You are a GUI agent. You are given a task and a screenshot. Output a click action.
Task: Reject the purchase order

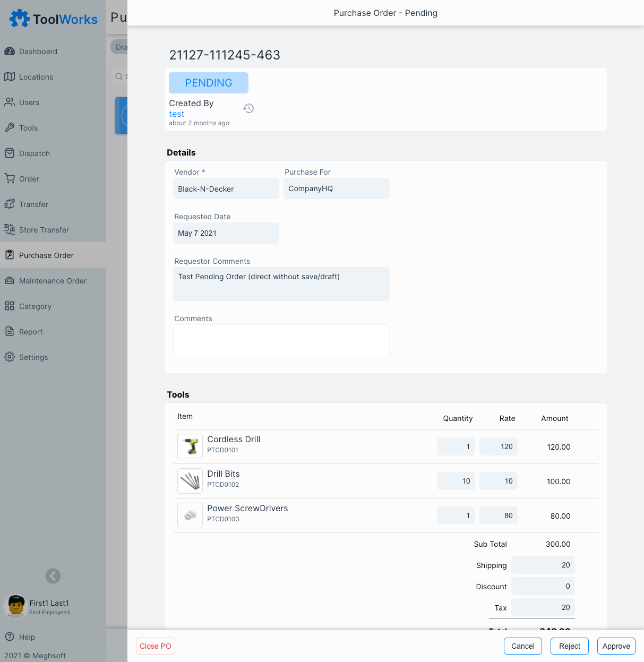(569, 646)
